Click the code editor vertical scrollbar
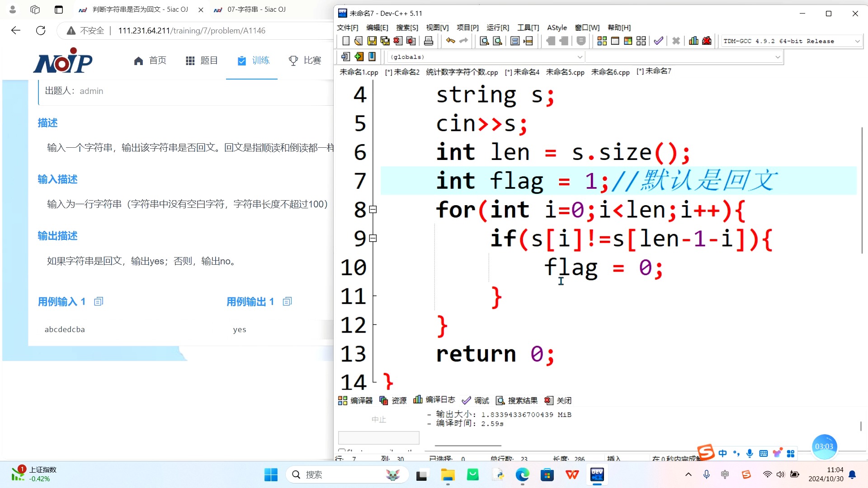The width and height of the screenshot is (868, 488). pos(862,190)
